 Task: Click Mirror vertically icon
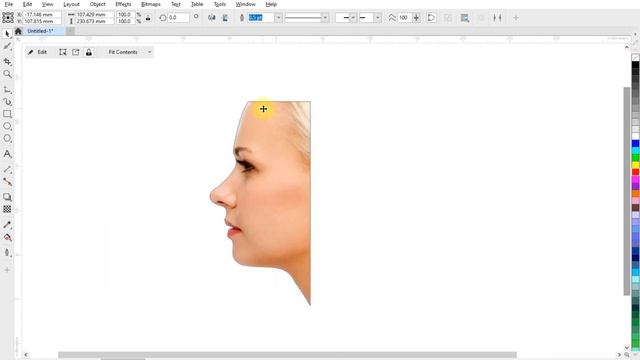tap(225, 18)
